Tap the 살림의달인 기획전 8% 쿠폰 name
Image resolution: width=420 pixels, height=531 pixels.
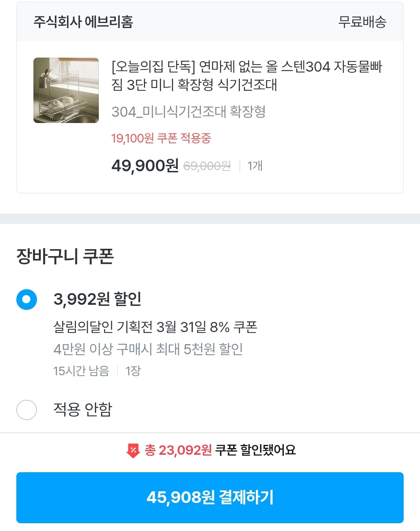tap(155, 327)
